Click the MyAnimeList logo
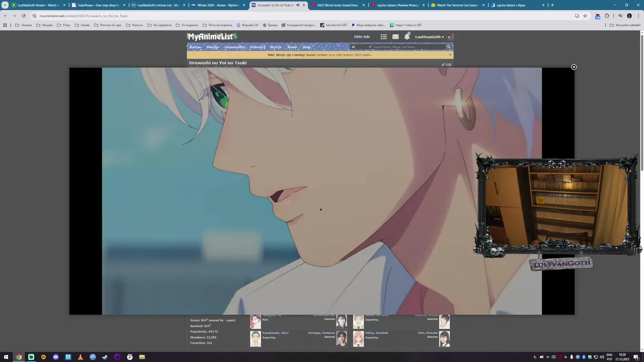Image resolution: width=644 pixels, height=362 pixels. pos(212,36)
